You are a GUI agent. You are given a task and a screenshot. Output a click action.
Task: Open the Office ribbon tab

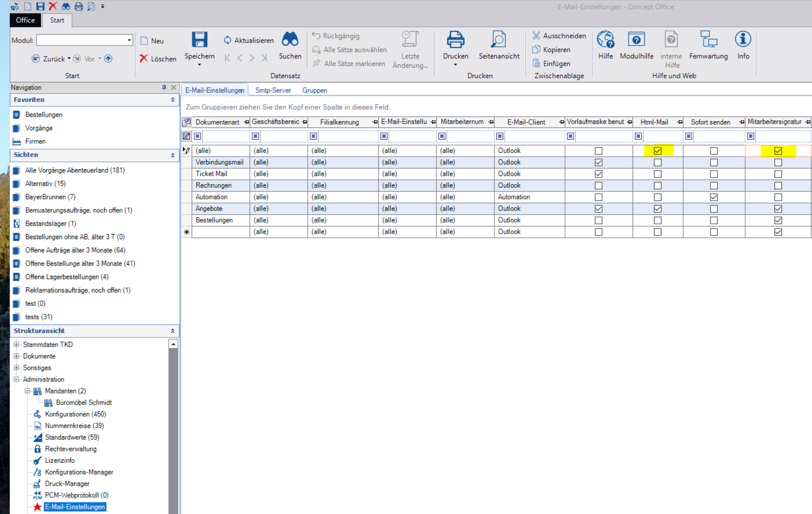[x=25, y=20]
